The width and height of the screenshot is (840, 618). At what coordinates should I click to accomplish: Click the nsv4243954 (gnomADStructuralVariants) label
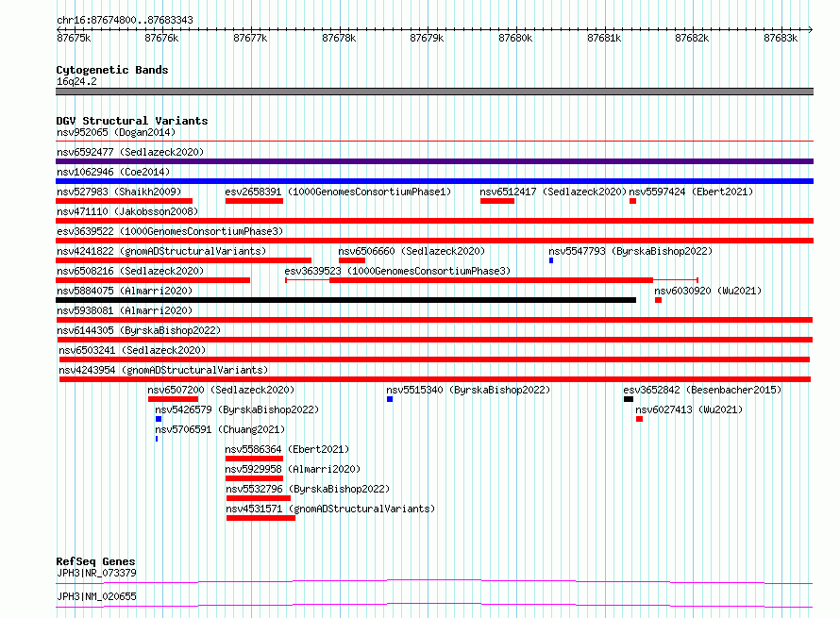[x=163, y=370]
